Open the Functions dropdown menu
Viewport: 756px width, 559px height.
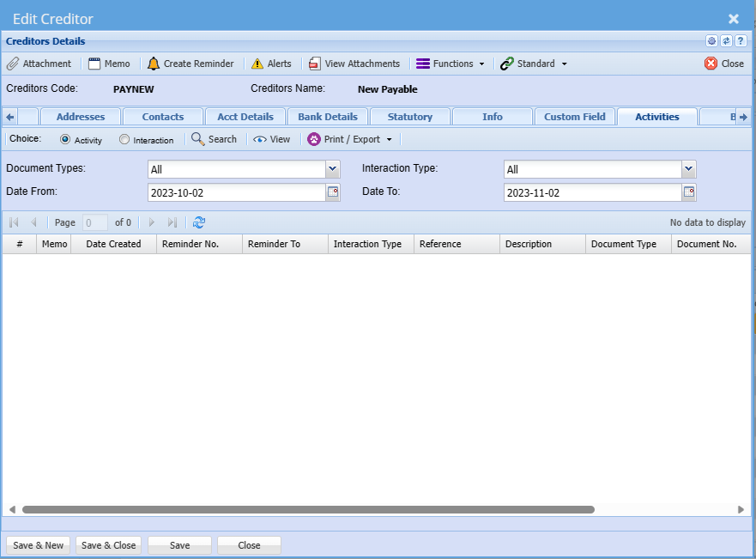click(451, 64)
